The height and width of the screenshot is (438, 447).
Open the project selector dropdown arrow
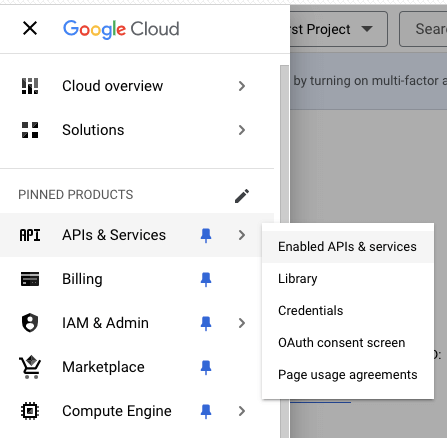pyautogui.click(x=367, y=29)
